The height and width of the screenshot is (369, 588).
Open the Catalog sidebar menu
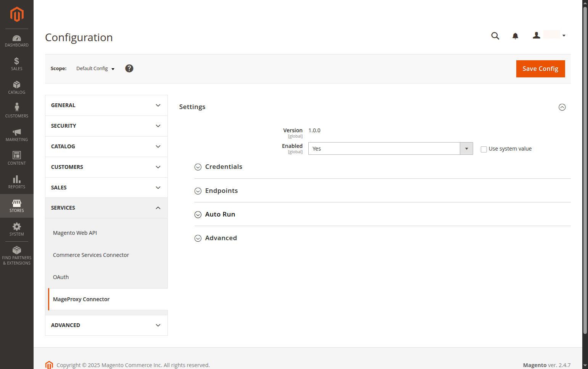[x=17, y=88]
